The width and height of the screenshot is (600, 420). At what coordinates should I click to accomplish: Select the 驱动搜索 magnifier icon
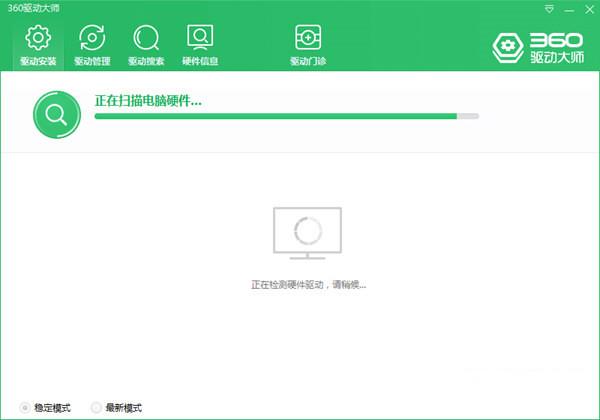point(146,38)
